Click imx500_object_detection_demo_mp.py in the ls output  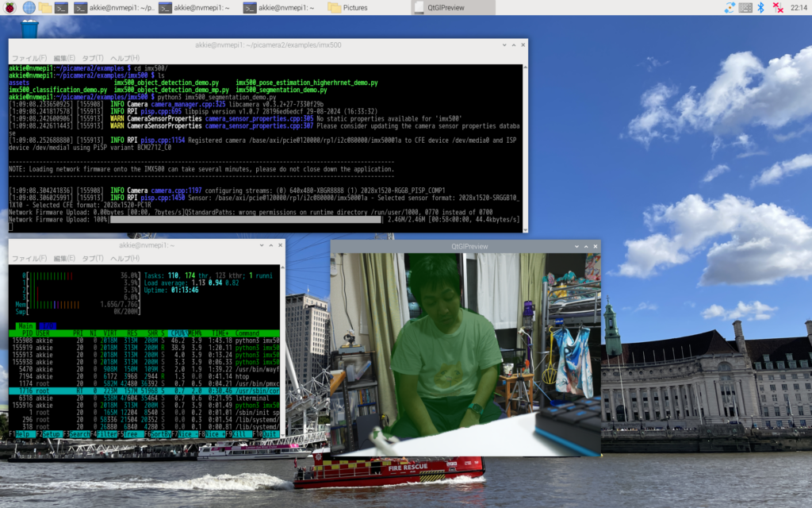pos(171,90)
